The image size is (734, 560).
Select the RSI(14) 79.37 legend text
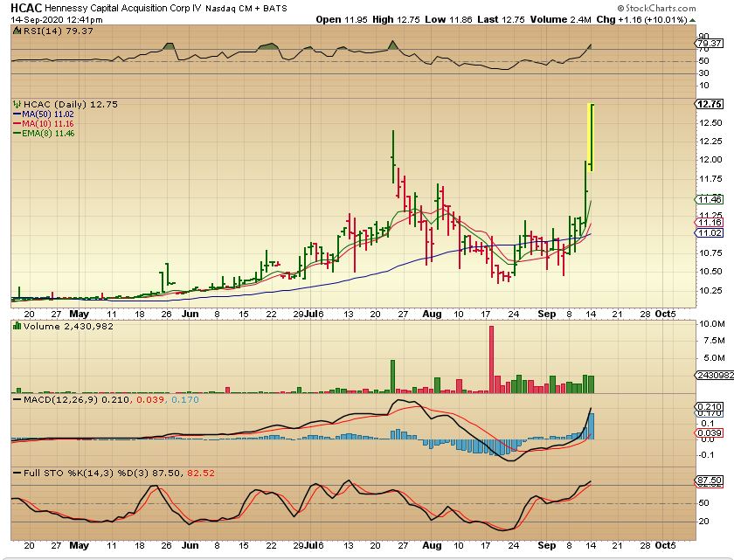(x=58, y=31)
